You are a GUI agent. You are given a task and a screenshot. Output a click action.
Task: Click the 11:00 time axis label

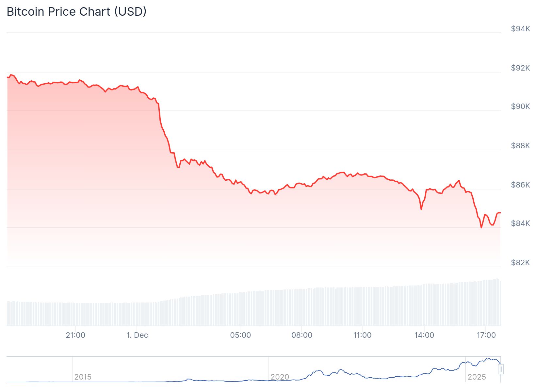(362, 335)
